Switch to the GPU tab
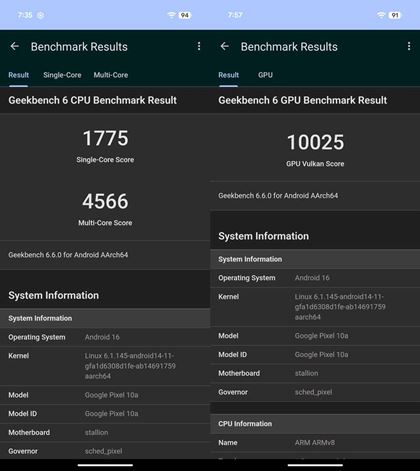This screenshot has width=420, height=471. [265, 75]
